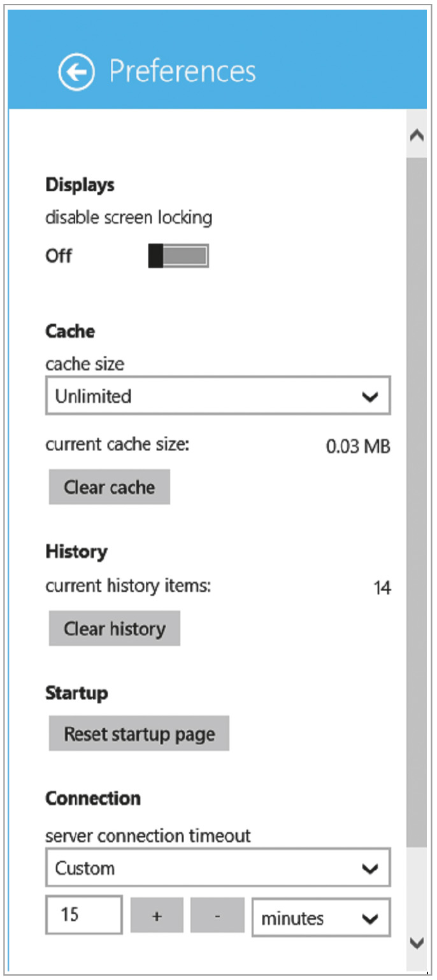Click the Preferences header title
Image resolution: width=437 pixels, height=980 pixels.
pos(182,71)
